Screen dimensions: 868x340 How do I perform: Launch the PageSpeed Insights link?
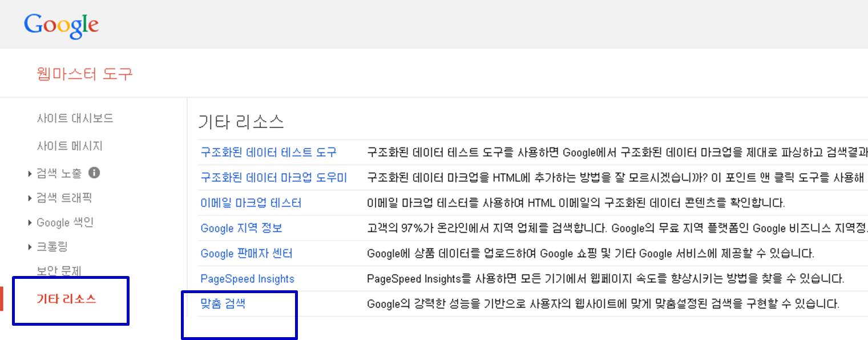point(247,279)
